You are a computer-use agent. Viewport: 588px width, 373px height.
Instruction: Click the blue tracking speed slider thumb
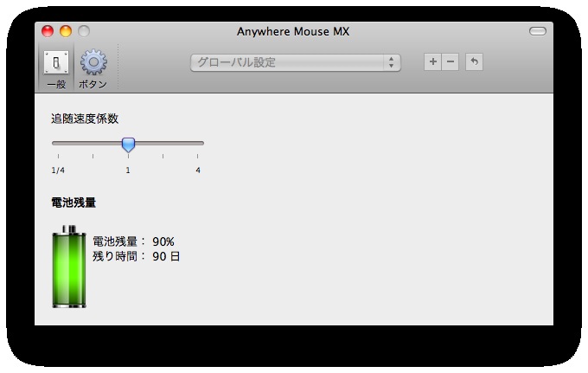[128, 144]
